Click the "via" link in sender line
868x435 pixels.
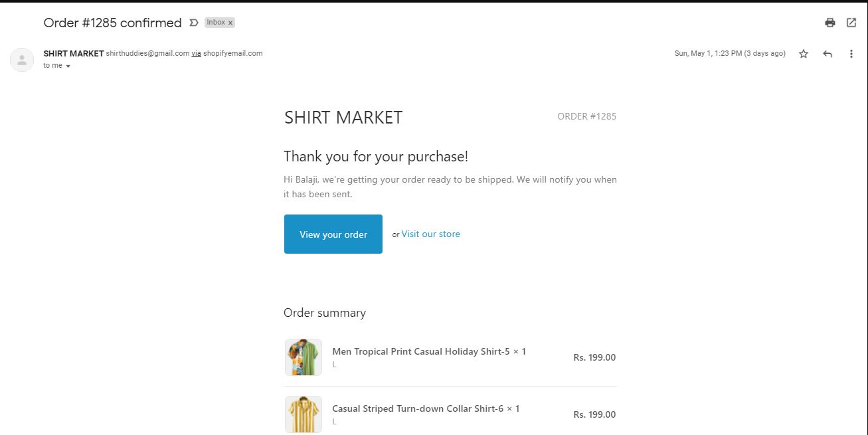[x=196, y=54]
